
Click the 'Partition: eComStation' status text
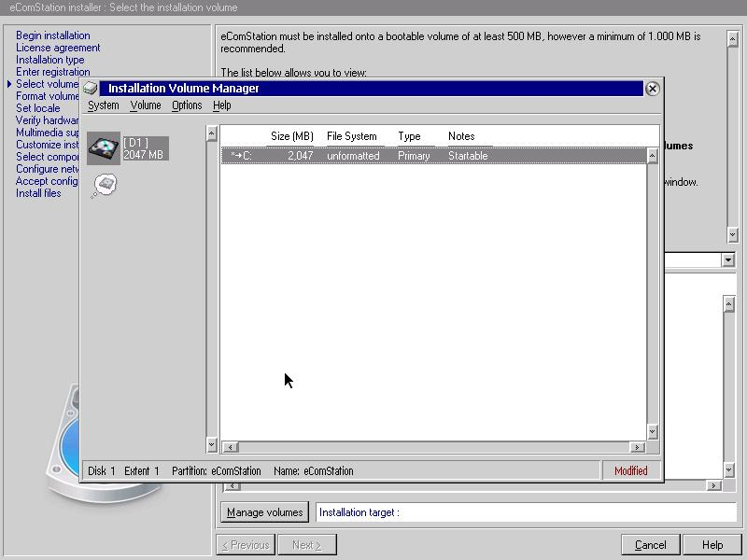[x=217, y=471]
